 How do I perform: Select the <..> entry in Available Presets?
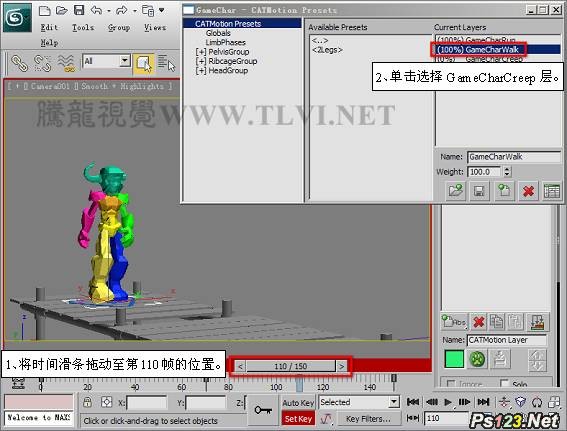coord(320,40)
